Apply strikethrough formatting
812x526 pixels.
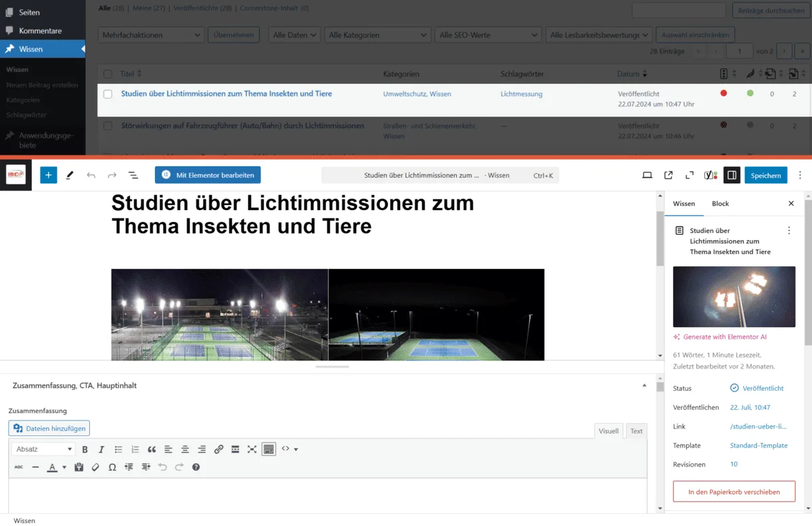pos(18,467)
